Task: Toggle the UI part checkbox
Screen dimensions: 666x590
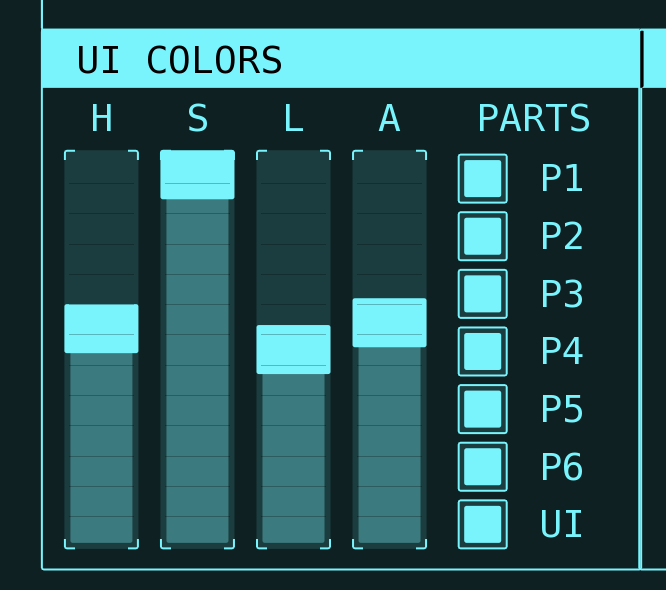Action: coord(483,525)
